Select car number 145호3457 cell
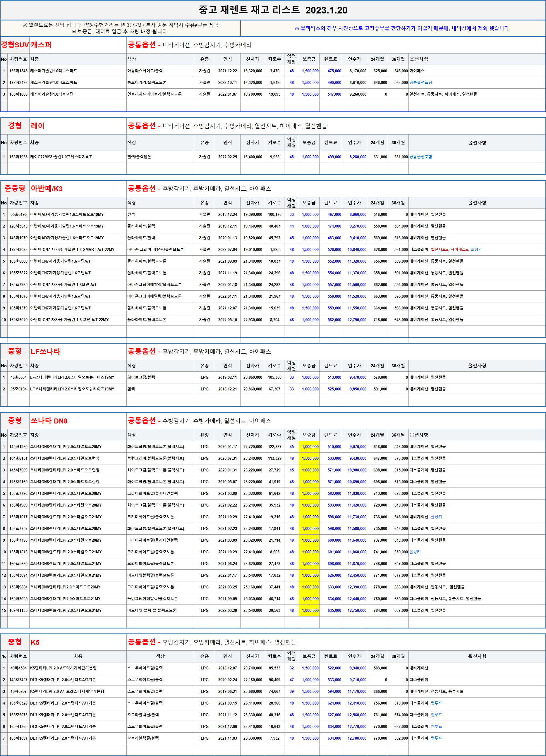 point(18,680)
